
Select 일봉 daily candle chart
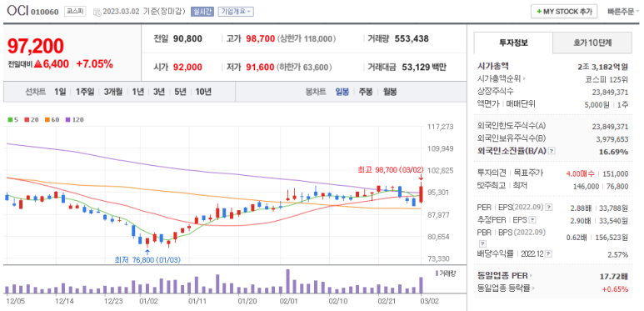tap(342, 92)
